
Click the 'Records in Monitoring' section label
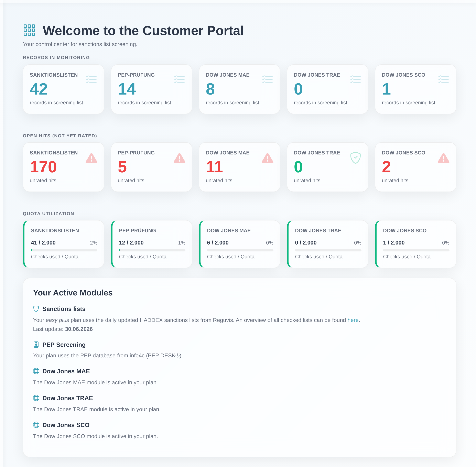(x=56, y=58)
